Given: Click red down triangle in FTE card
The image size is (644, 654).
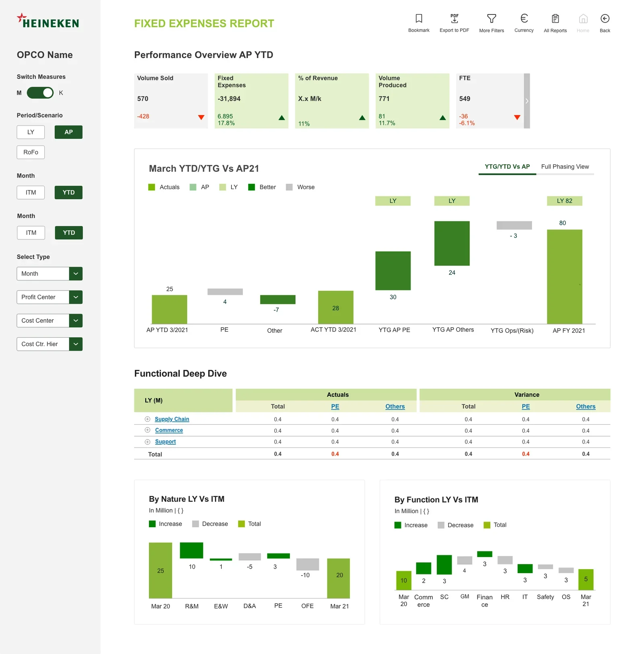Looking at the screenshot, I should [x=517, y=117].
